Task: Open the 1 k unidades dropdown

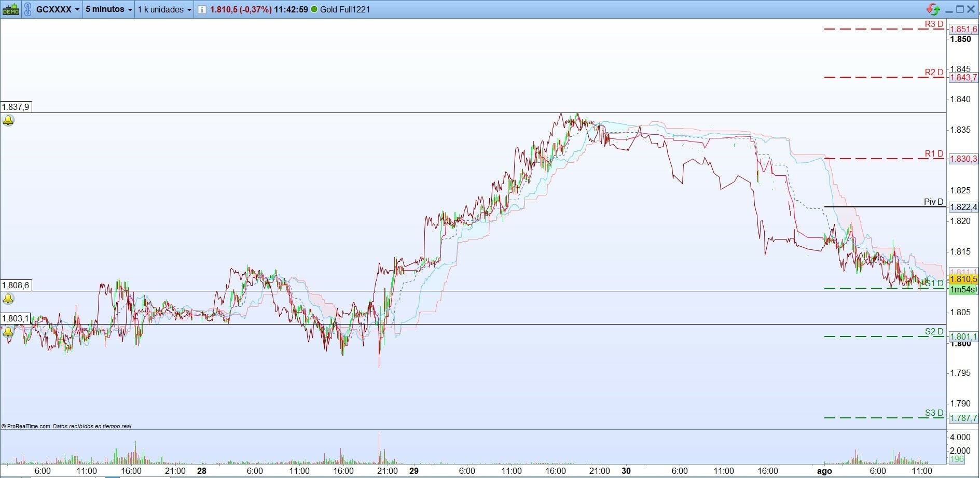Action: (x=165, y=9)
